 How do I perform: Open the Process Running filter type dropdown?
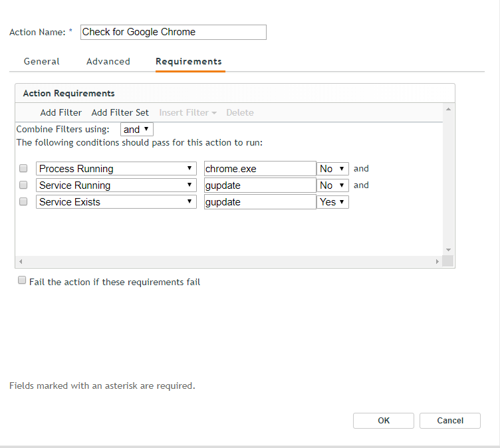point(116,168)
